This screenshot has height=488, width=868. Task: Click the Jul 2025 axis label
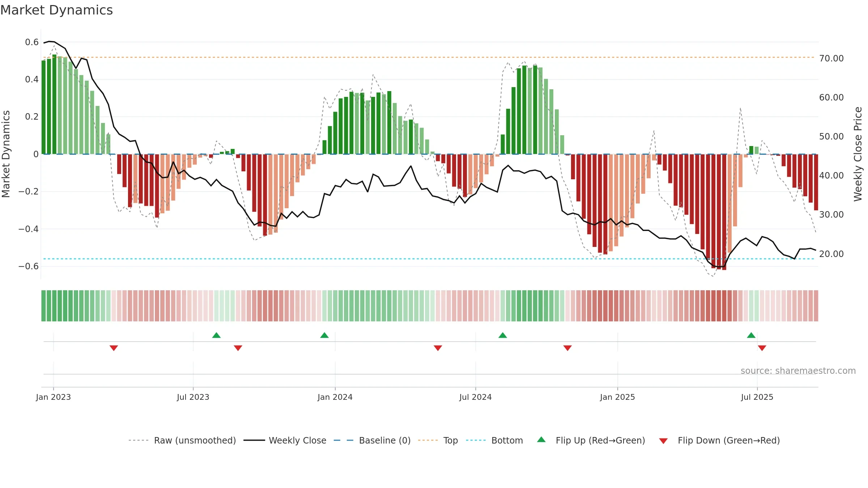[x=757, y=397]
